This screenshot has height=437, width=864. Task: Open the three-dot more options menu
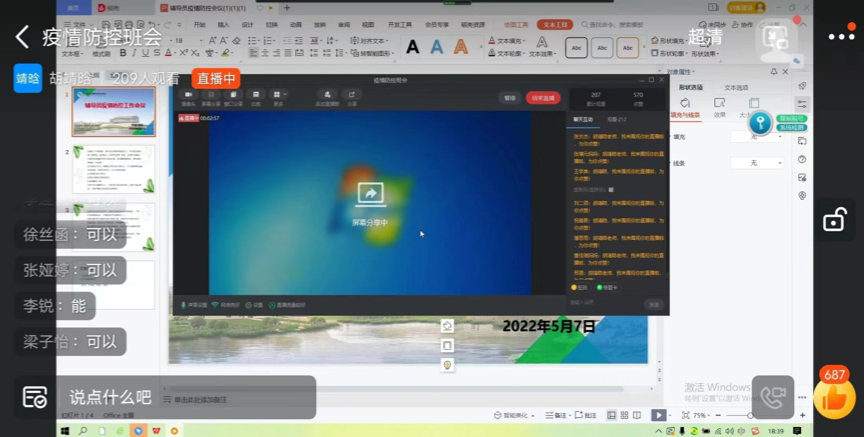point(841,37)
